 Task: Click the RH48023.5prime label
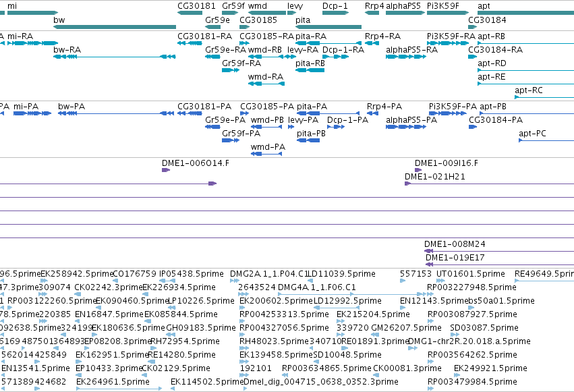(x=274, y=341)
